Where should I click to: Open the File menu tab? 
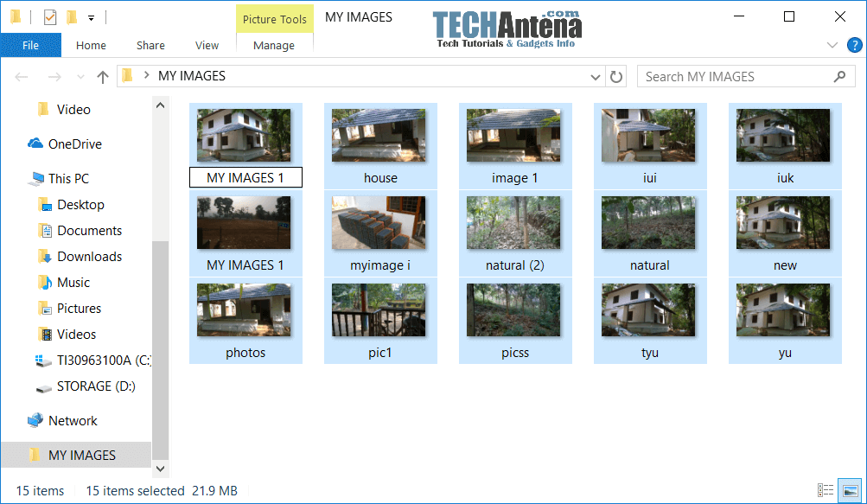30,45
